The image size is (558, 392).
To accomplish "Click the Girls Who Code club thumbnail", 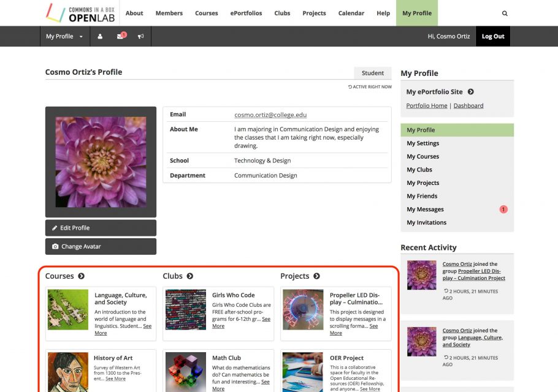I will pos(186,309).
